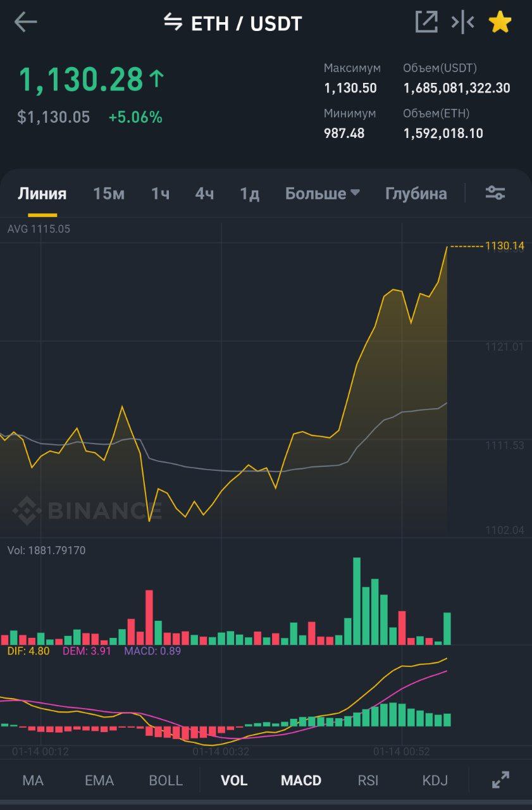Tap the $1,130.05 dollar price
Image resolution: width=532 pixels, height=810 pixels.
tap(54, 117)
